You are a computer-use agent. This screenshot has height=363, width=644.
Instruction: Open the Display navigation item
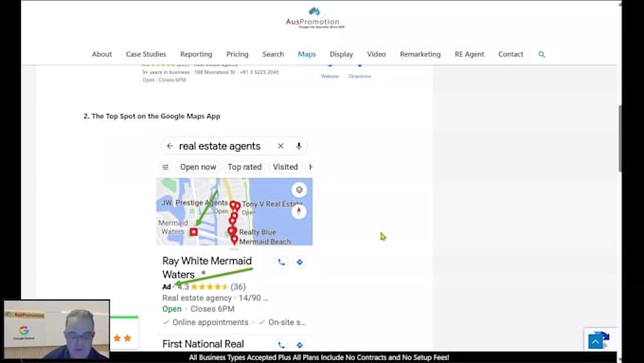(x=341, y=54)
